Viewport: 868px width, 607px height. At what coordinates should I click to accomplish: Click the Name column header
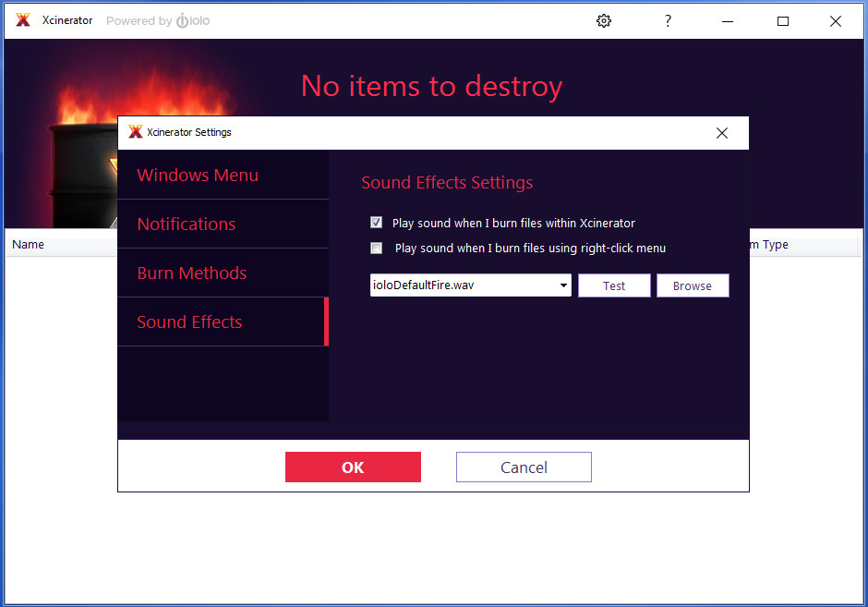(28, 244)
